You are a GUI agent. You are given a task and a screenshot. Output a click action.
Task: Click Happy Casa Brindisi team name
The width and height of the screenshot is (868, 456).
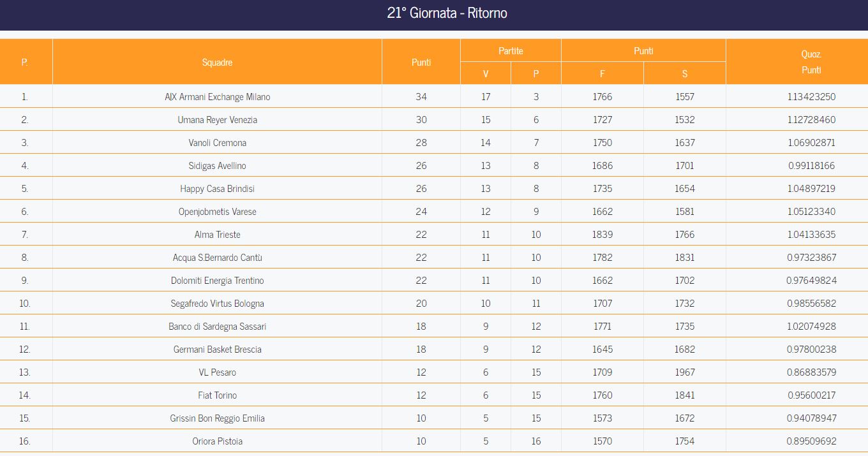click(x=218, y=189)
